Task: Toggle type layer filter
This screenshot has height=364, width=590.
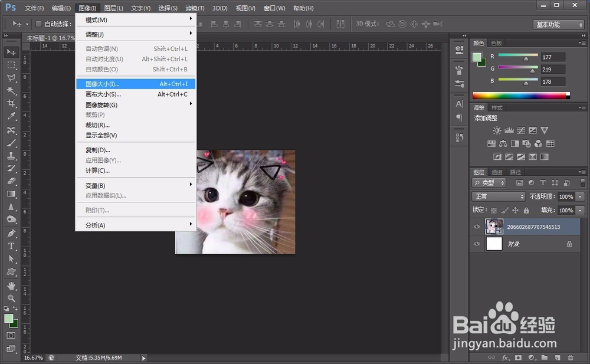Action: (543, 183)
